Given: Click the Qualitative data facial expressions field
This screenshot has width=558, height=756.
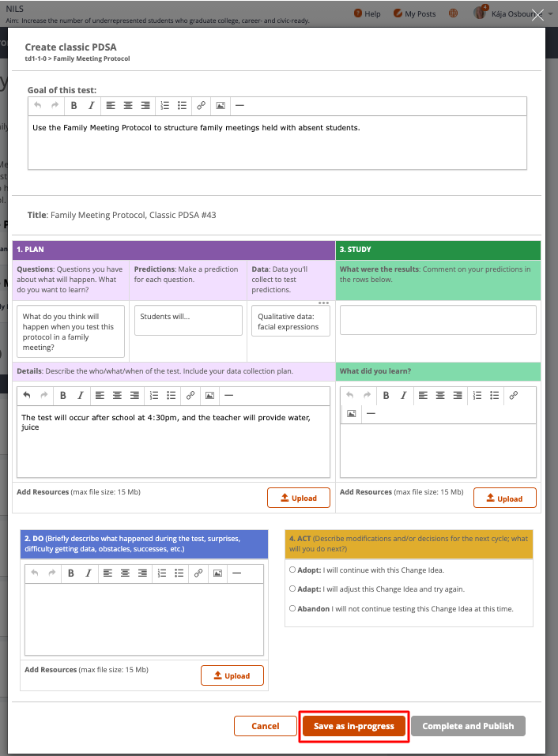Looking at the screenshot, I should pos(291,321).
